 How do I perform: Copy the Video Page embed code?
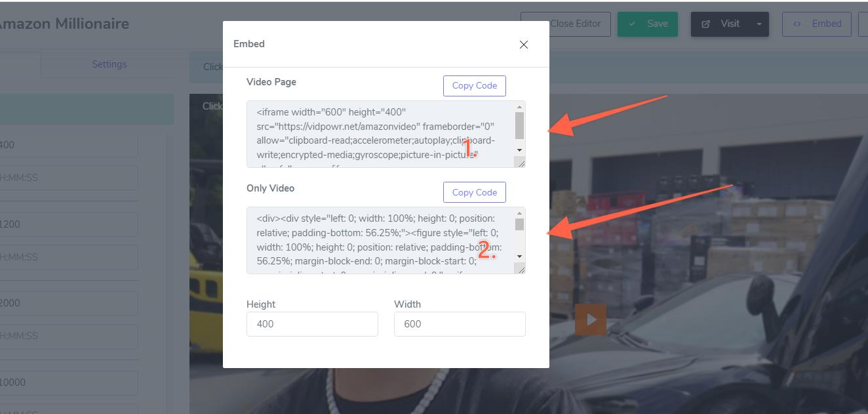point(474,85)
